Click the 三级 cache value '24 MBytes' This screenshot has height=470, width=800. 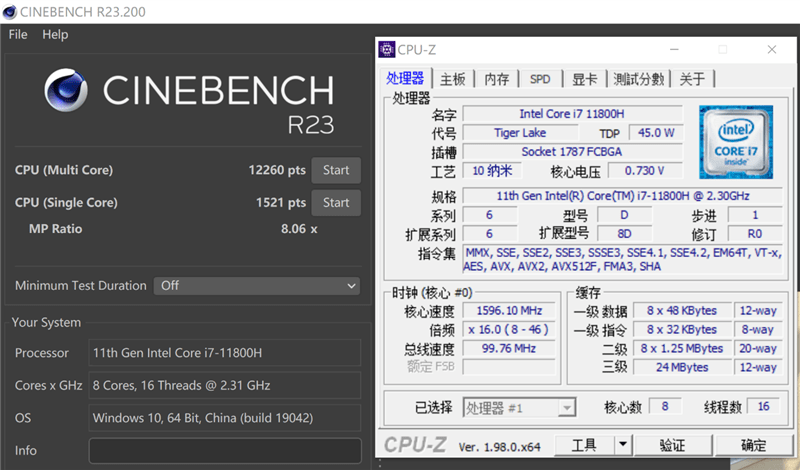click(682, 367)
